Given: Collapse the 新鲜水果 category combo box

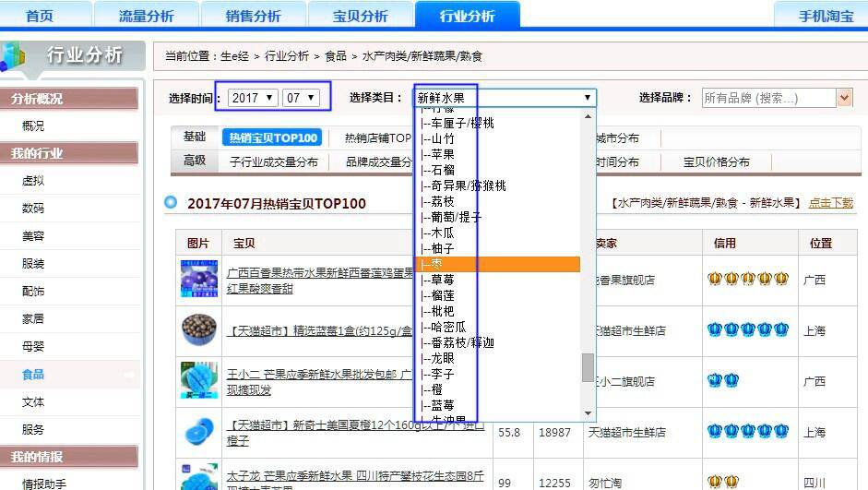Looking at the screenshot, I should click(x=505, y=98).
